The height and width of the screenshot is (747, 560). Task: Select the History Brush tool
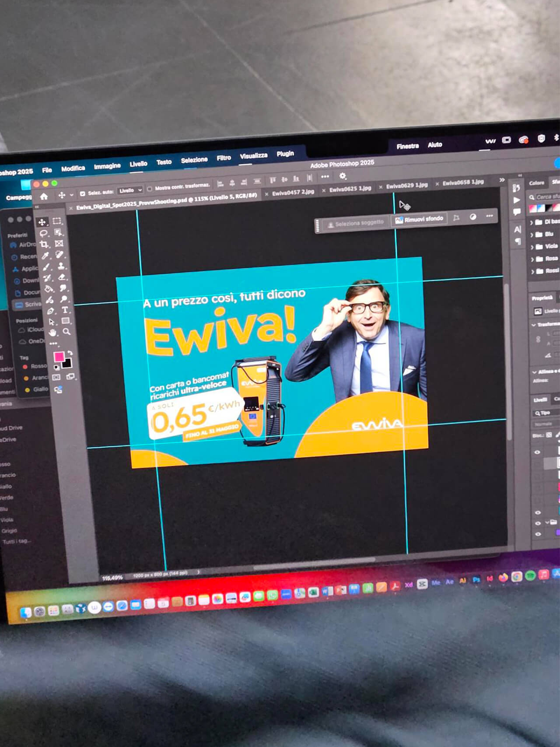click(x=47, y=278)
